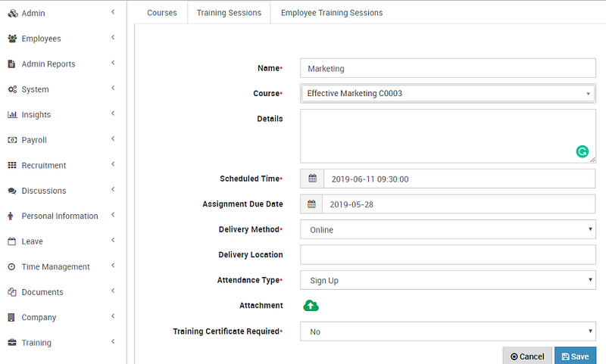The image size is (606, 364).
Task: Expand the System menu chevron
Action: coord(113,89)
